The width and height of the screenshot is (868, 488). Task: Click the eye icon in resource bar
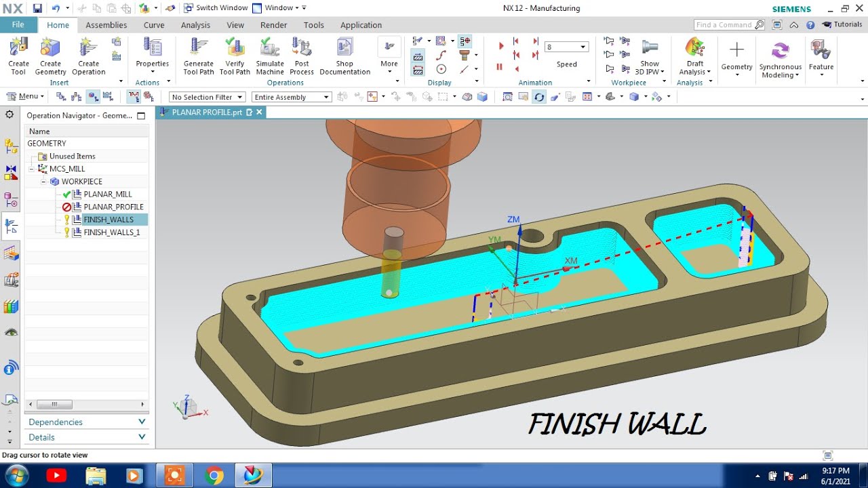[11, 333]
